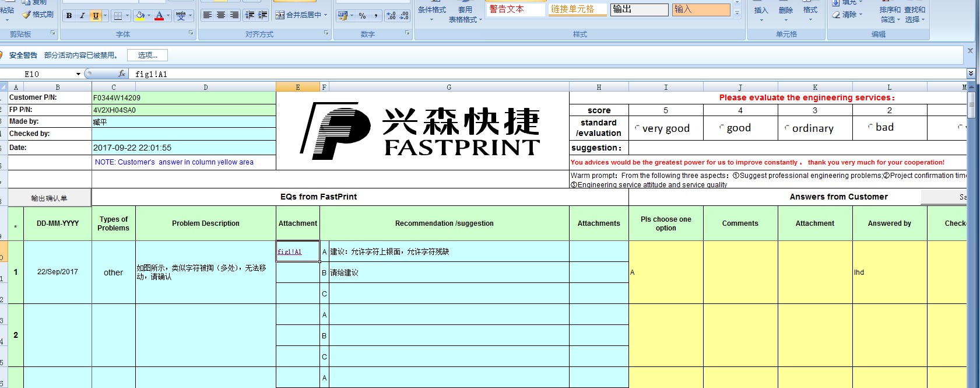Toggle Bold formatting

pos(69,16)
